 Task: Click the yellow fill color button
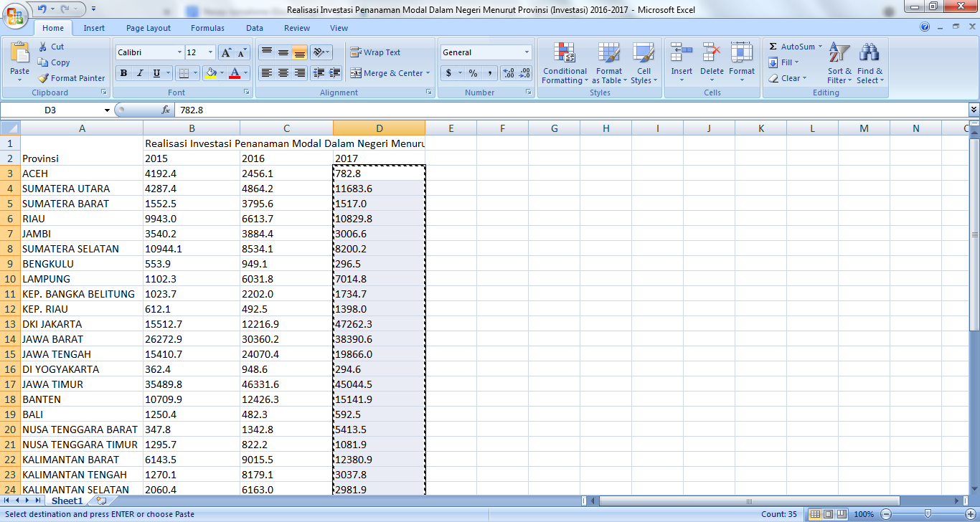click(x=210, y=73)
